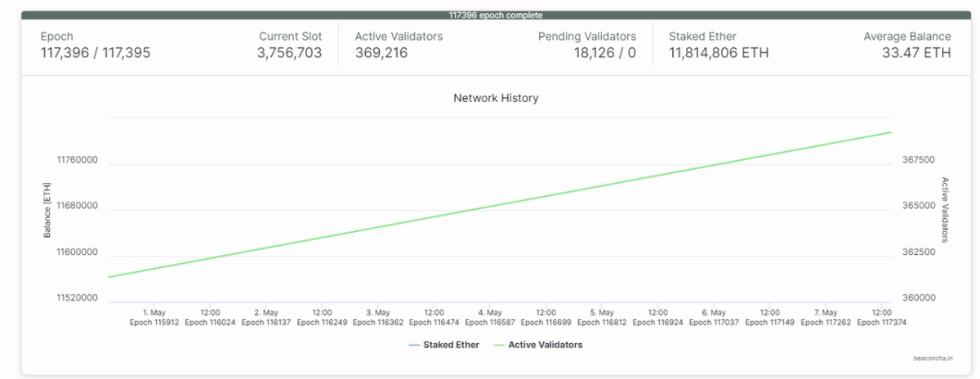The width and height of the screenshot is (980, 379).
Task: Select the Current Slot value 3,756,703
Action: tap(289, 53)
